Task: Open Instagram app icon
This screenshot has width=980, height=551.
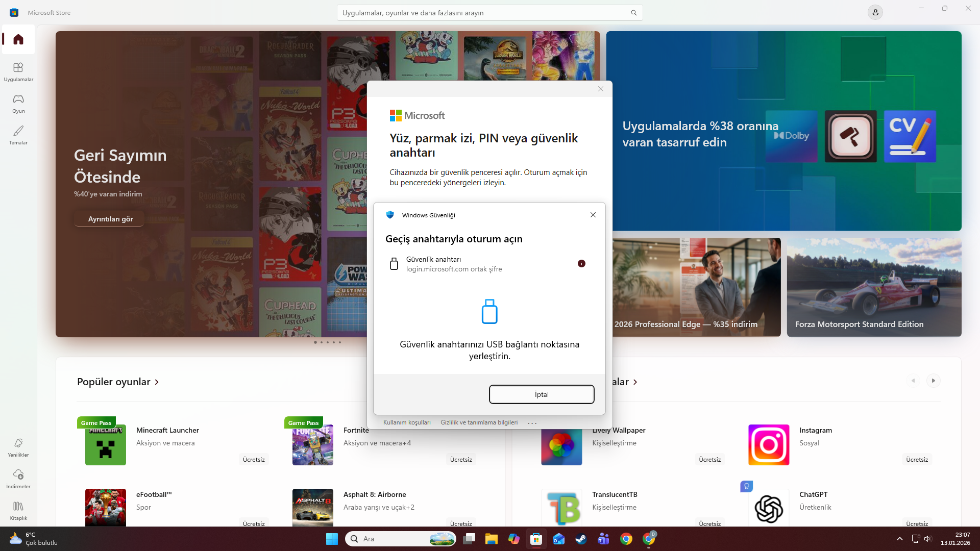Action: pyautogui.click(x=769, y=445)
